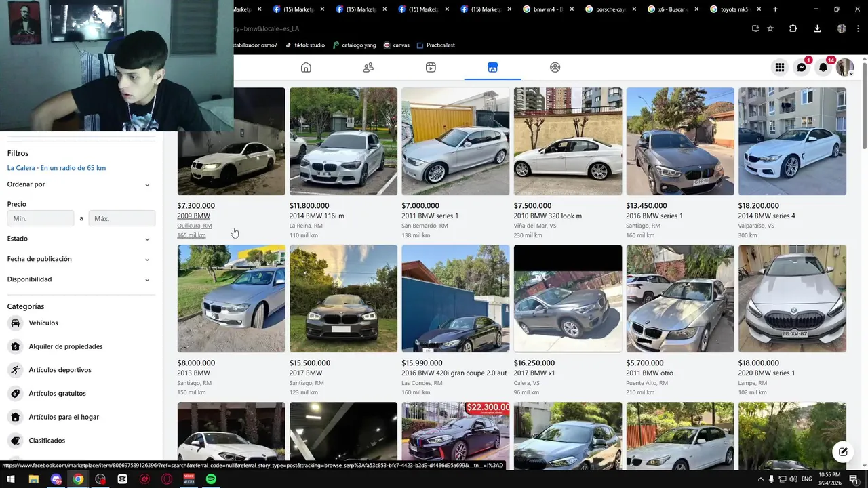The width and height of the screenshot is (868, 488).
Task: Go to Facebook Home icon
Action: [306, 67]
